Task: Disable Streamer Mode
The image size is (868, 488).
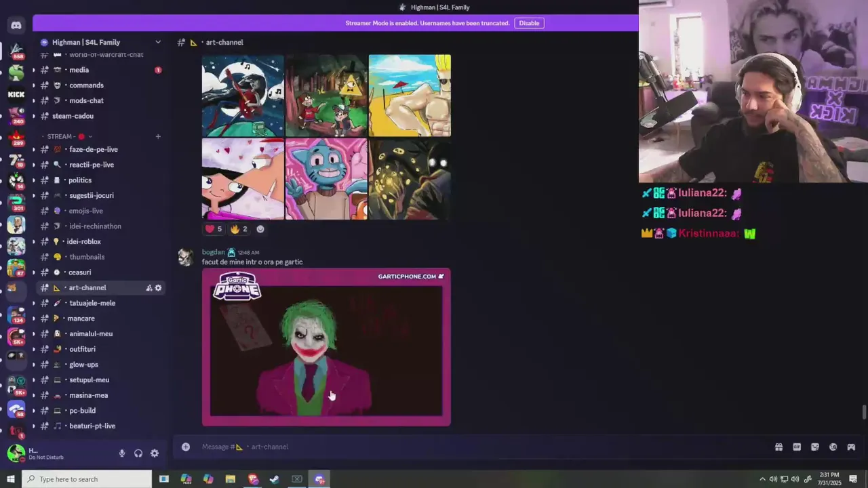Action: pos(529,23)
